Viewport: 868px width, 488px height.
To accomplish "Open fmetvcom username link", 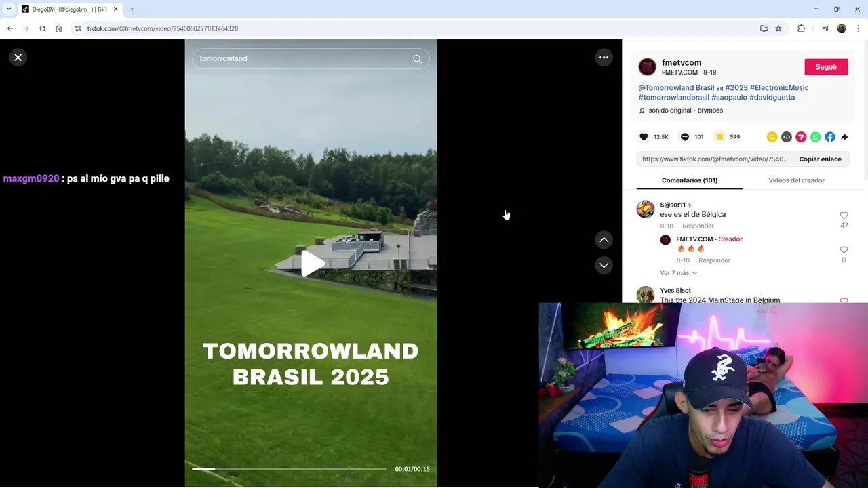I will (x=682, y=63).
